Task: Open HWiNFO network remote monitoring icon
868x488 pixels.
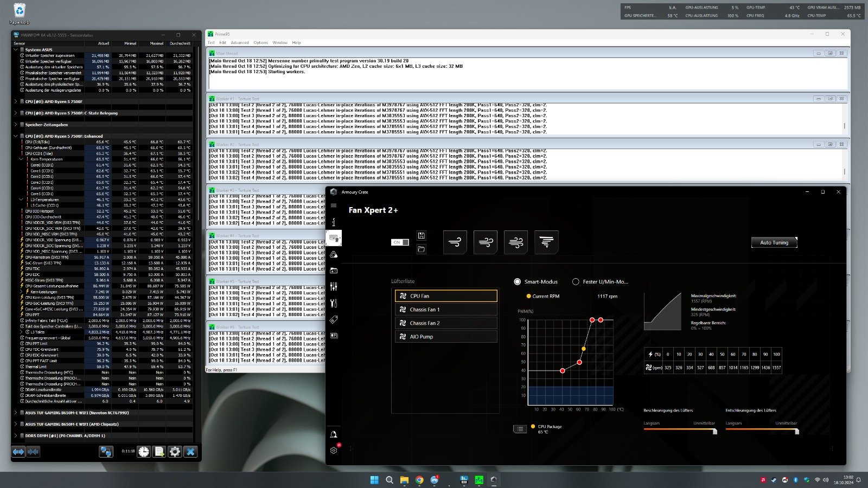Action: click(106, 452)
